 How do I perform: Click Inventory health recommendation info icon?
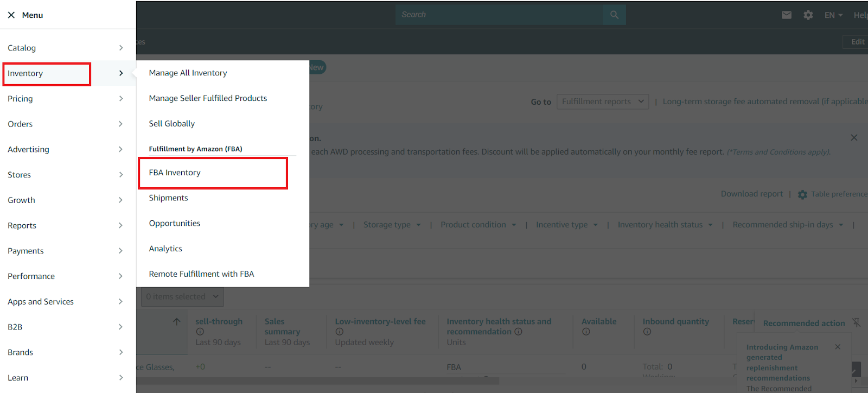click(518, 332)
